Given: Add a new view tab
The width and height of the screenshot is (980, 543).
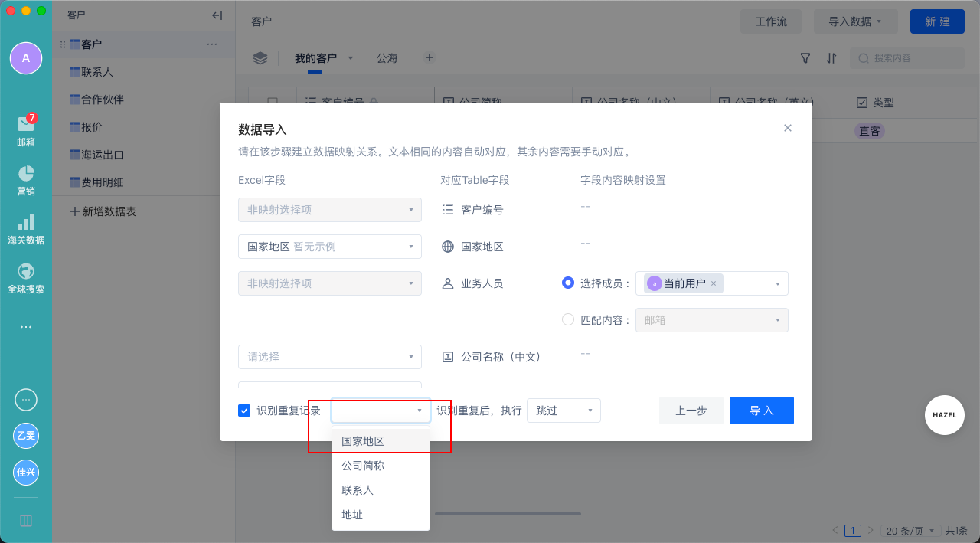Looking at the screenshot, I should 430,57.
